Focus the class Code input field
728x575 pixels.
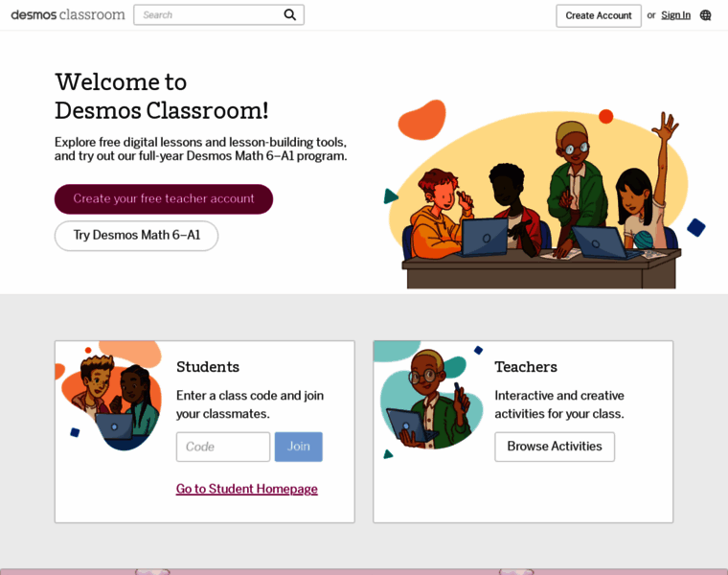[x=223, y=447]
